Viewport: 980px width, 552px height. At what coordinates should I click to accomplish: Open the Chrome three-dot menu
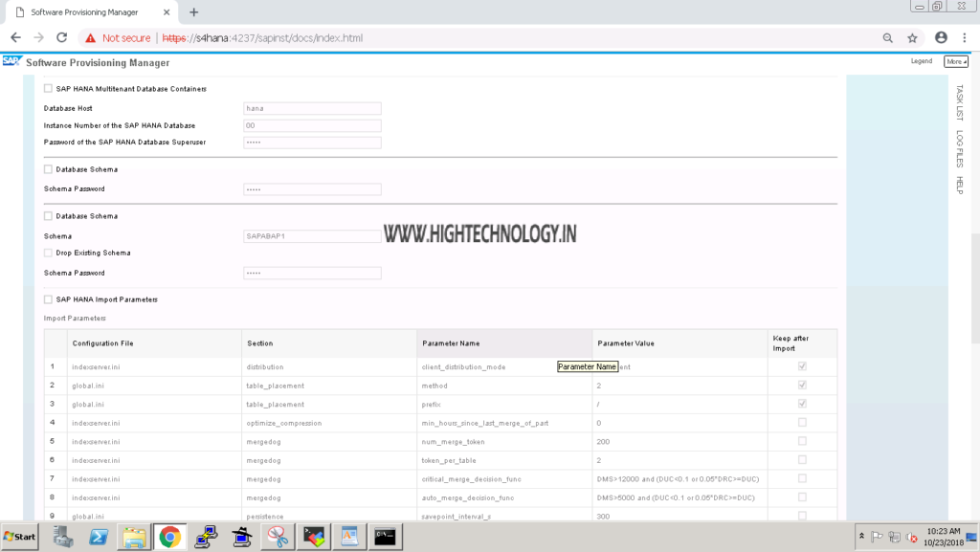click(x=965, y=38)
